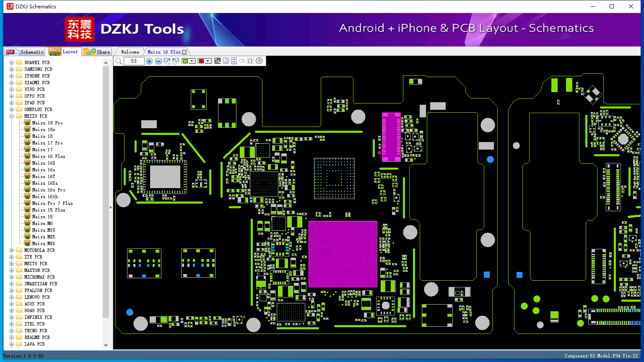Click the magnifier search icon in the toolbar

119,61
